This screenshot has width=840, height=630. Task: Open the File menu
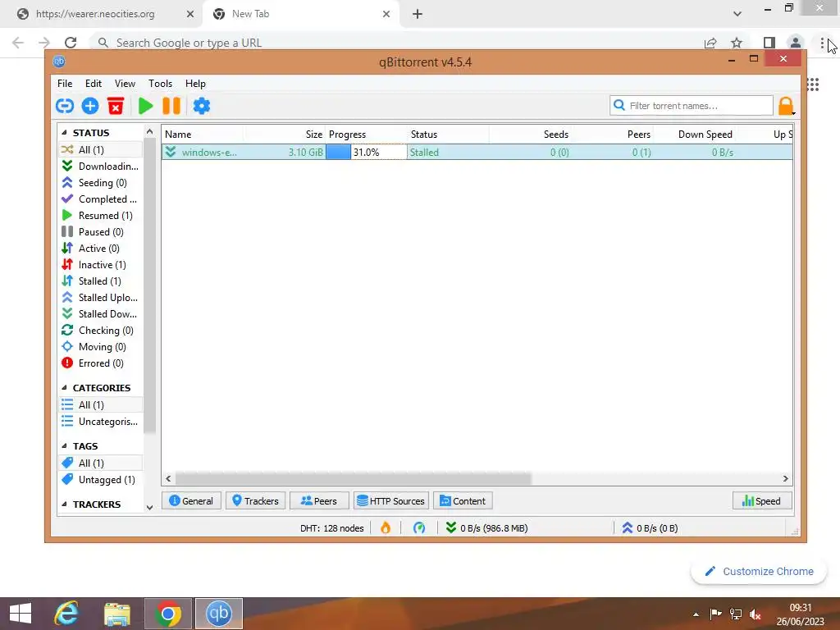[x=65, y=84]
